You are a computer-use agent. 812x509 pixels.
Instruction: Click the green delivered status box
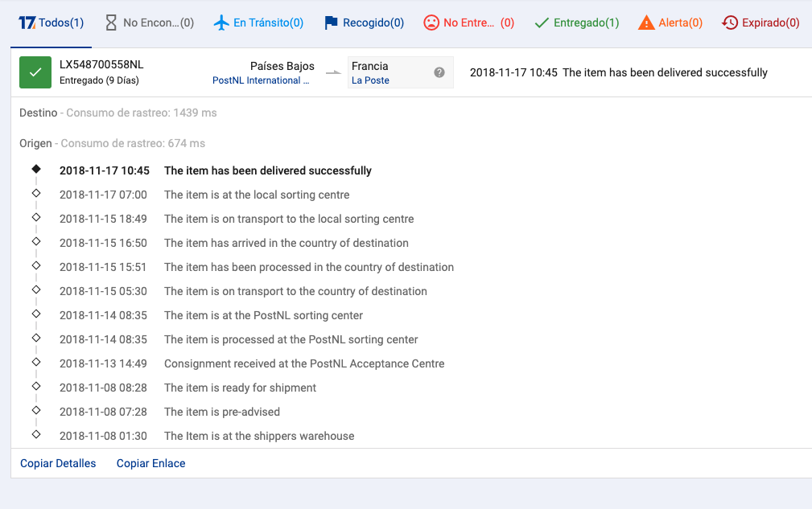click(x=35, y=72)
